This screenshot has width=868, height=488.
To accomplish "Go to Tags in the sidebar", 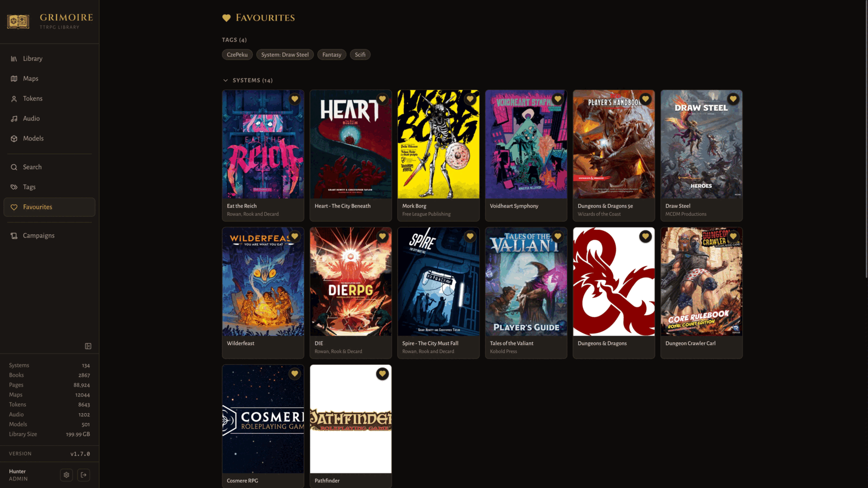I will pyautogui.click(x=49, y=187).
